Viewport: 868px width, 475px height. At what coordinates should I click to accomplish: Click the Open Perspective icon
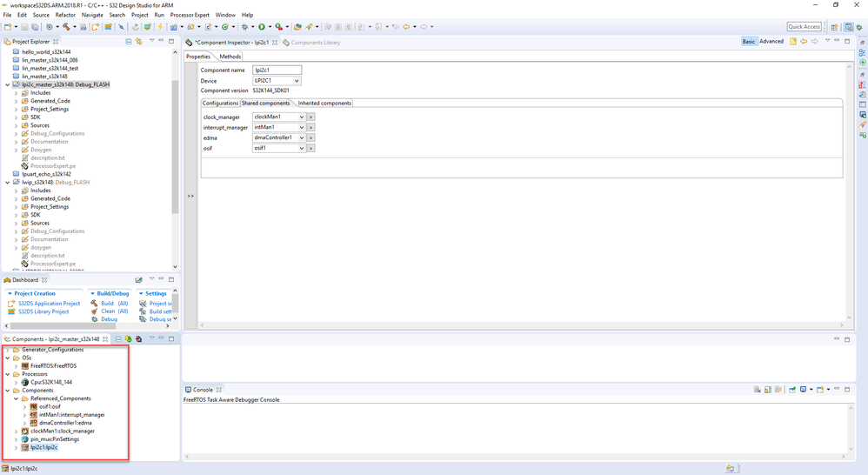(834, 27)
